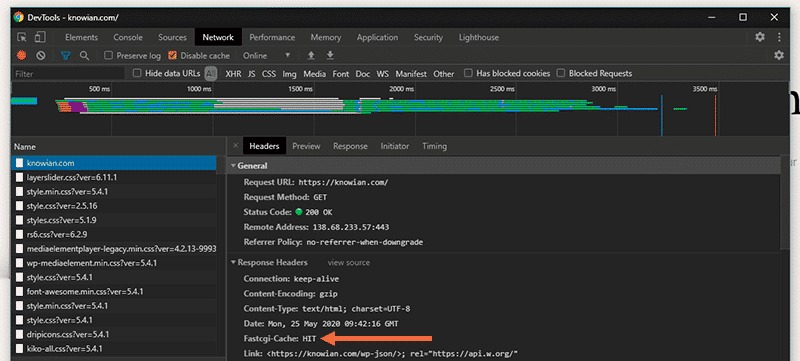Select layerslider.css?ver=6.11.1 request
The image size is (800, 361).
tap(114, 177)
